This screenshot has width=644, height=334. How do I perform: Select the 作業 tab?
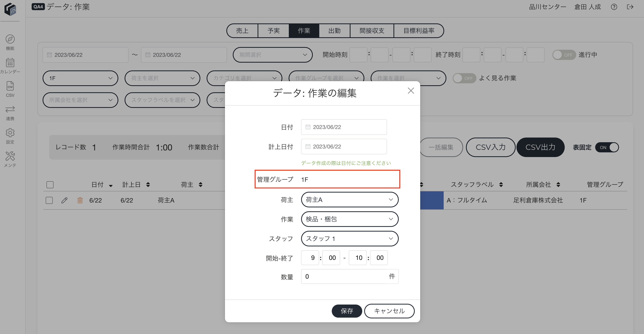tap(304, 31)
